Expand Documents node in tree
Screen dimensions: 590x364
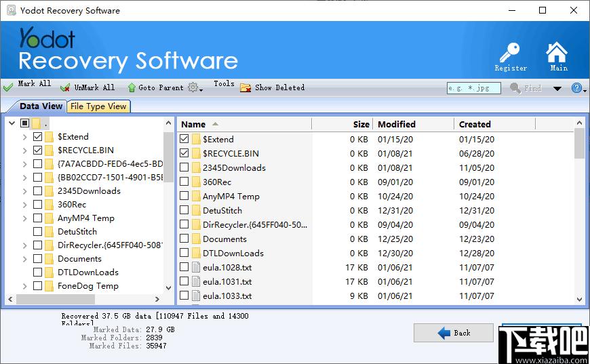pos(25,259)
